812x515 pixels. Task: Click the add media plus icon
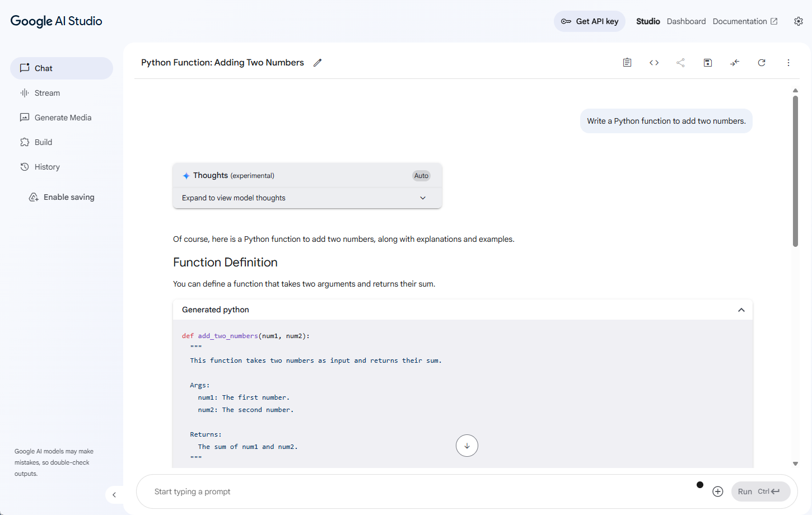718,491
